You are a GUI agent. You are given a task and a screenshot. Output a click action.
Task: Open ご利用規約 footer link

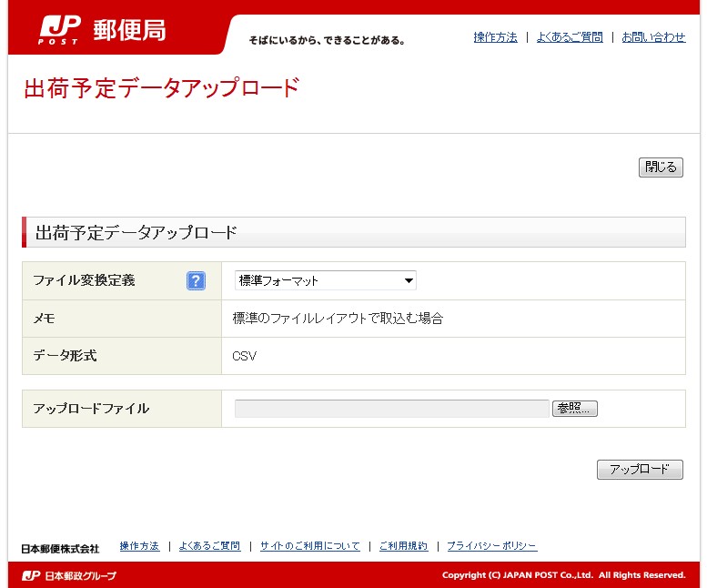click(x=403, y=546)
